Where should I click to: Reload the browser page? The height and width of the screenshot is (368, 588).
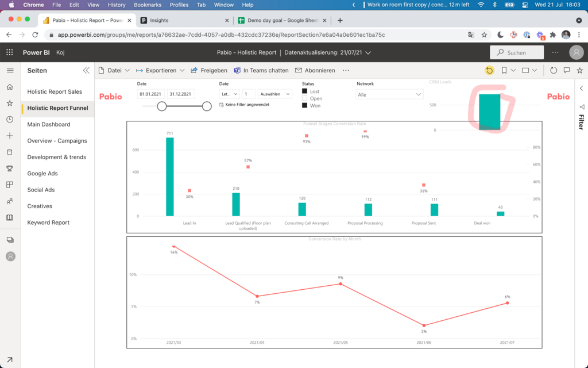tap(35, 34)
